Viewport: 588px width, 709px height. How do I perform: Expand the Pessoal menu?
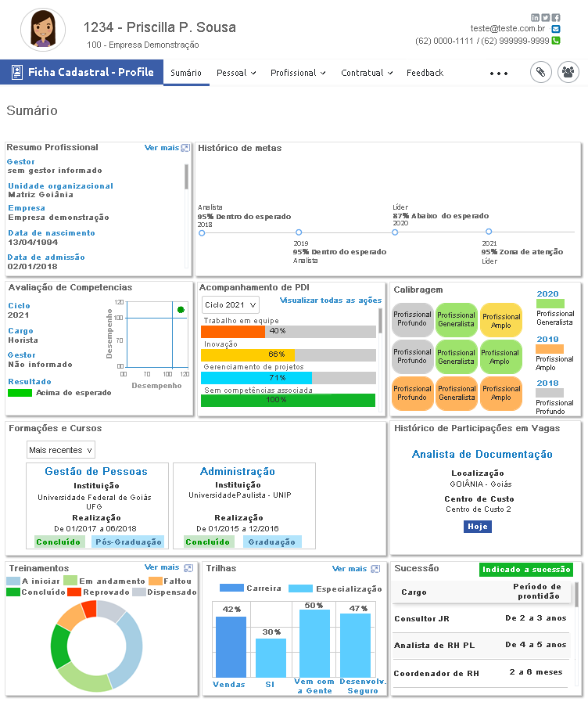click(x=236, y=73)
